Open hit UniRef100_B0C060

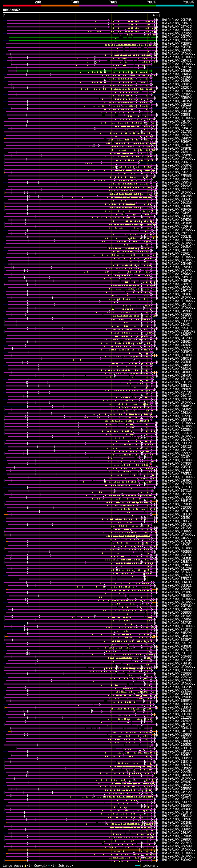[177, 860]
